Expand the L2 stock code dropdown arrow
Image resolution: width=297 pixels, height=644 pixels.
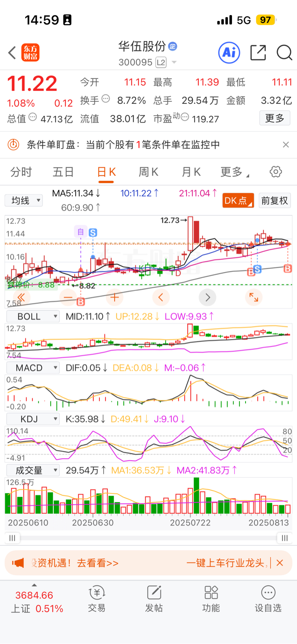(174, 62)
